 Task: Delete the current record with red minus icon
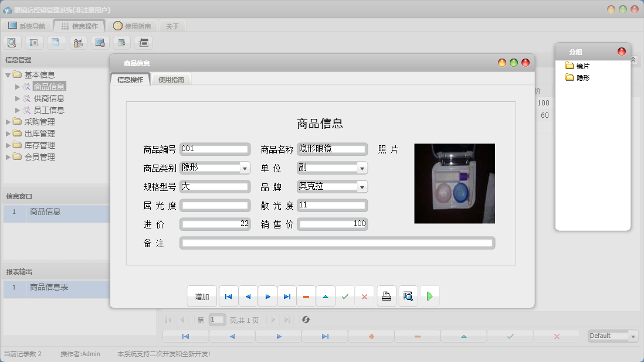tap(306, 296)
